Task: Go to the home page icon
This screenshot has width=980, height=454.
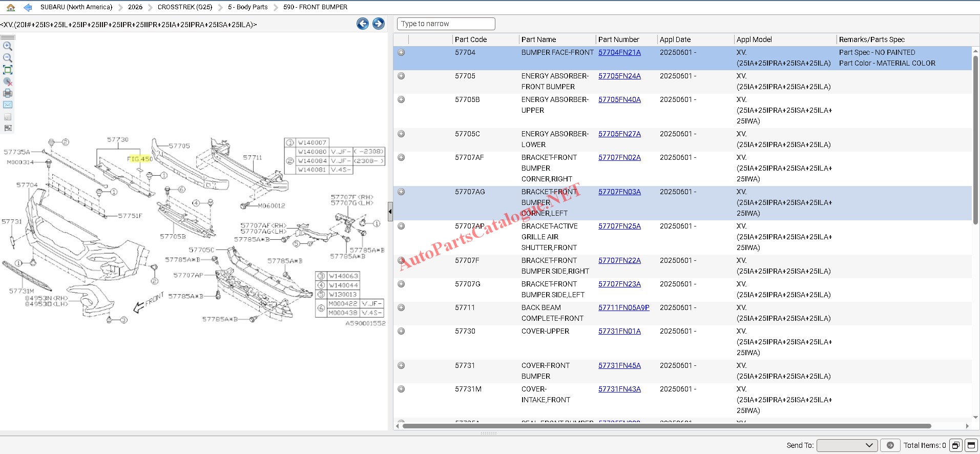Action: 11,7
